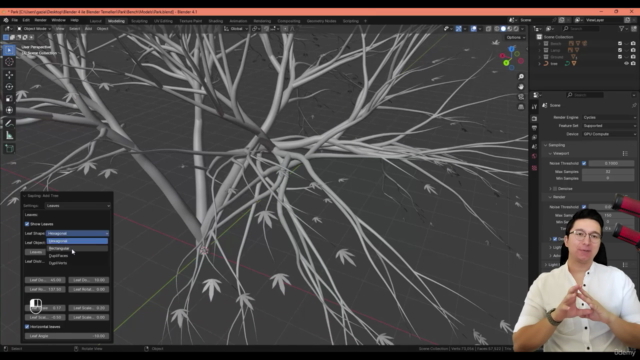Image resolution: width=640 pixels, height=360 pixels.
Task: Click the viewport zoom magnifier icon
Action: 521,77
